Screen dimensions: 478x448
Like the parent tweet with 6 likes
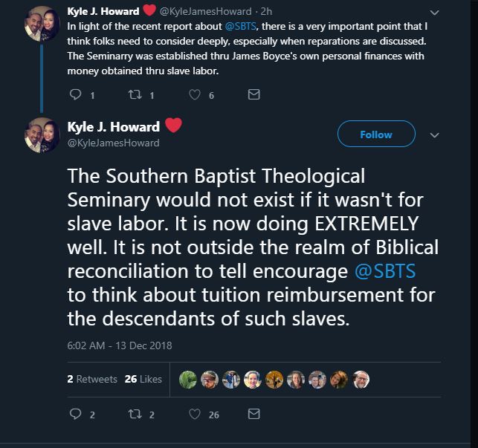(x=196, y=94)
